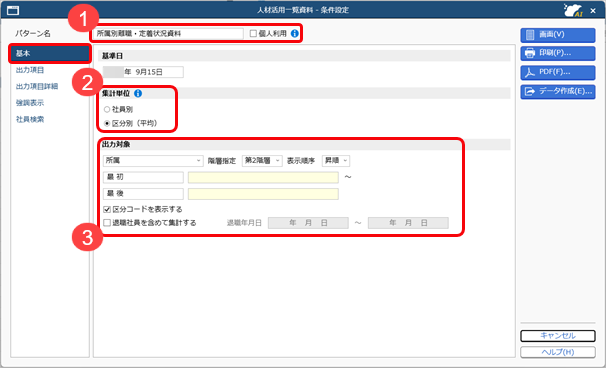Click info icon beside 集計単位 heading
Viewport: 606px width, 368px height.
[x=138, y=94]
